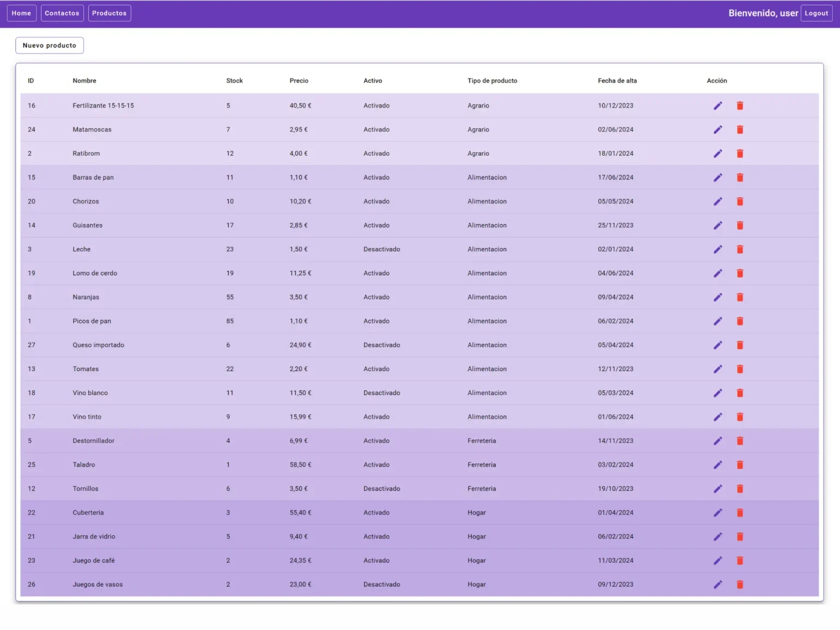The height and width of the screenshot is (630, 840).
Task: Open edit for Cuberteria
Action: click(x=717, y=512)
